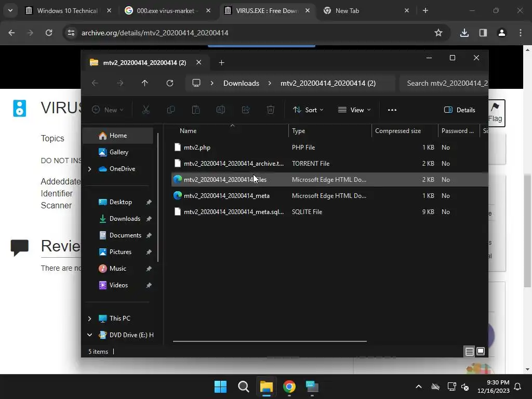Screen dimensions: 532x399
Task: Refresh the Explorer folder view
Action: 170,83
